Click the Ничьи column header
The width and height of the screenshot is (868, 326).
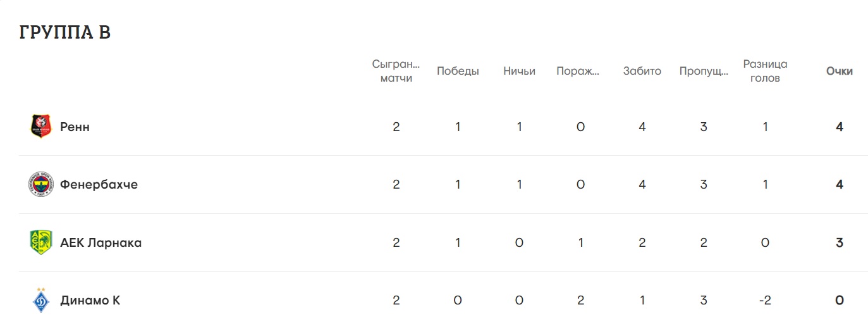click(x=519, y=71)
